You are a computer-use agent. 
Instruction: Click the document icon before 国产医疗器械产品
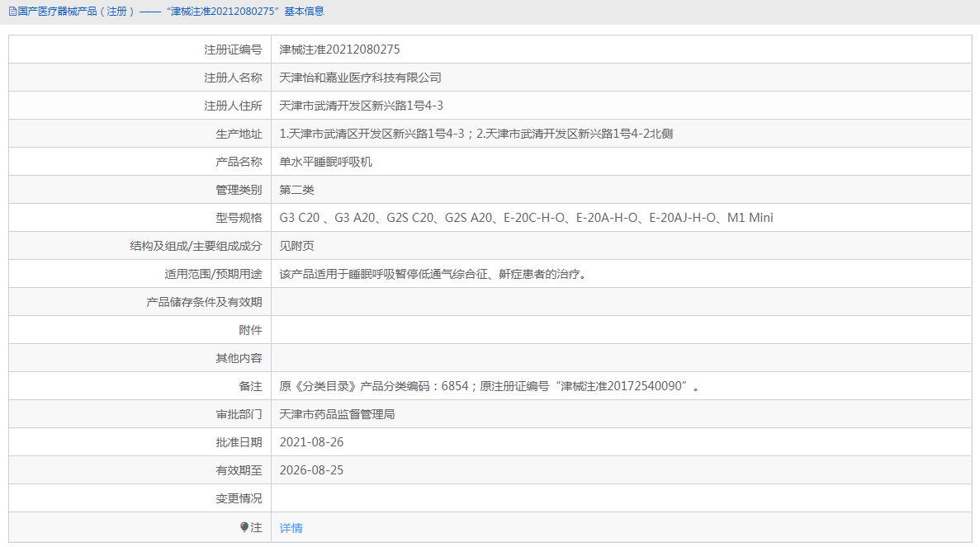tap(12, 12)
